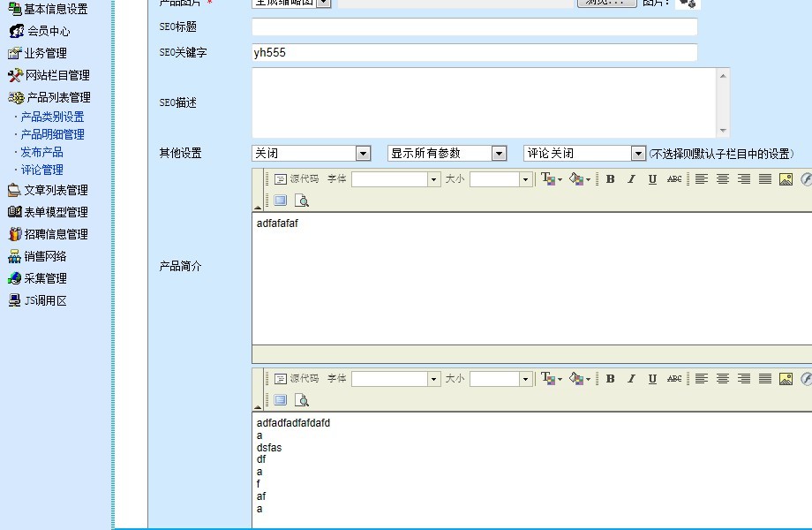Viewport: 812px width, 530px height.
Task: Open 招聘信息管理 in the sidebar
Action: pos(56,234)
